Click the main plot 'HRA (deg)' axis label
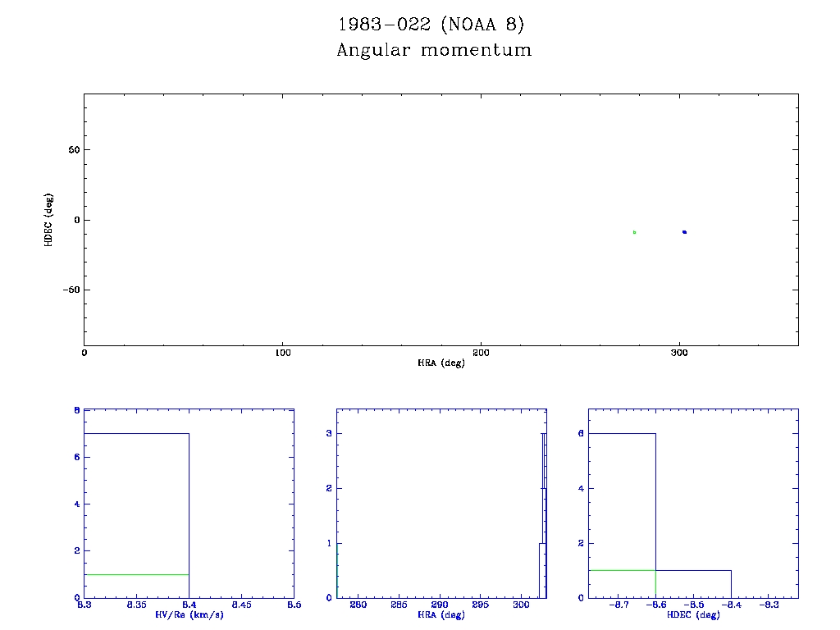This screenshot has width=840, height=630. [x=441, y=363]
